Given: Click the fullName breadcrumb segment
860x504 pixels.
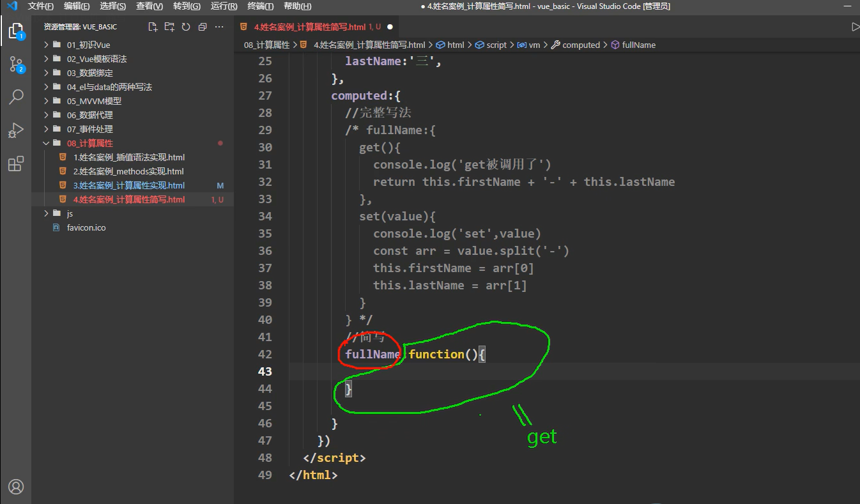Looking at the screenshot, I should [633, 45].
